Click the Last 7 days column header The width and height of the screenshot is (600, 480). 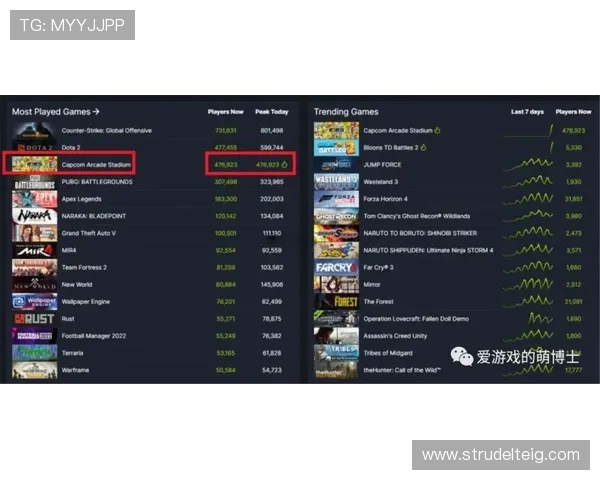point(526,112)
